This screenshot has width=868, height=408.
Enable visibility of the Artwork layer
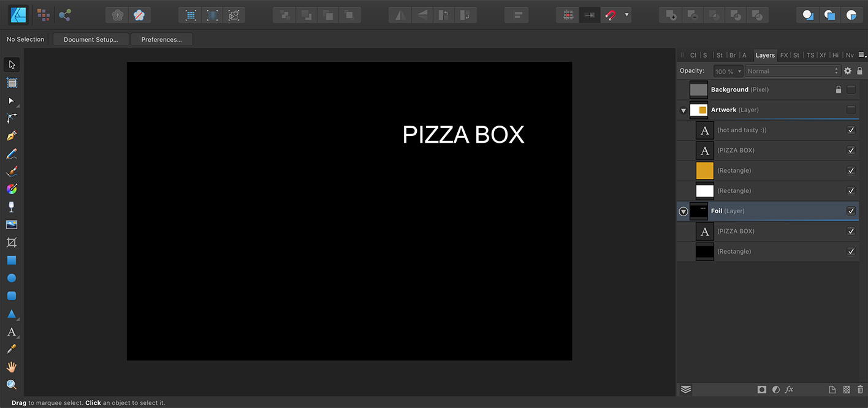(x=851, y=110)
